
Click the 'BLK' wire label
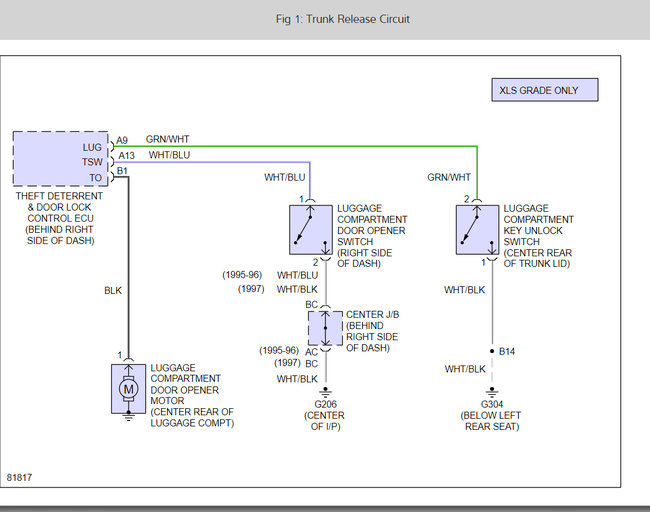113,291
